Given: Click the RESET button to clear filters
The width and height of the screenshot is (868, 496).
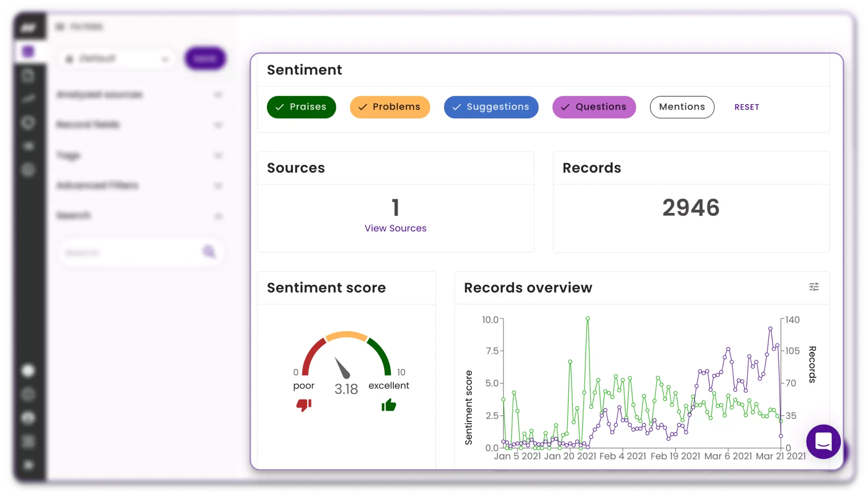Looking at the screenshot, I should click(x=747, y=107).
